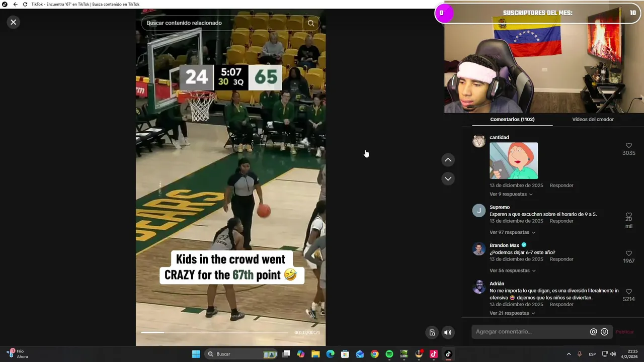Click Responder on cantidad's comment
Screen dimensions: 644x362
coord(561,186)
